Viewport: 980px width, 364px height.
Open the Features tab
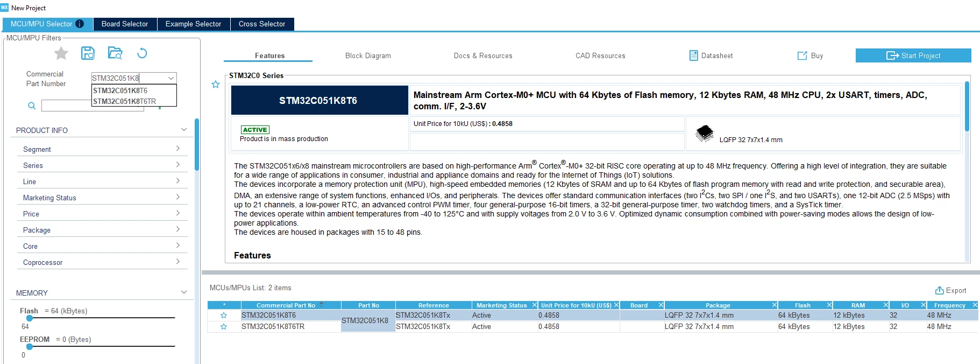(x=269, y=55)
